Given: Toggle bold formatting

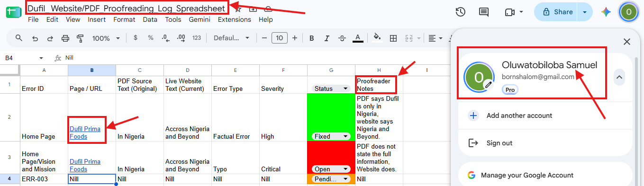Looking at the screenshot, I should tap(311, 38).
